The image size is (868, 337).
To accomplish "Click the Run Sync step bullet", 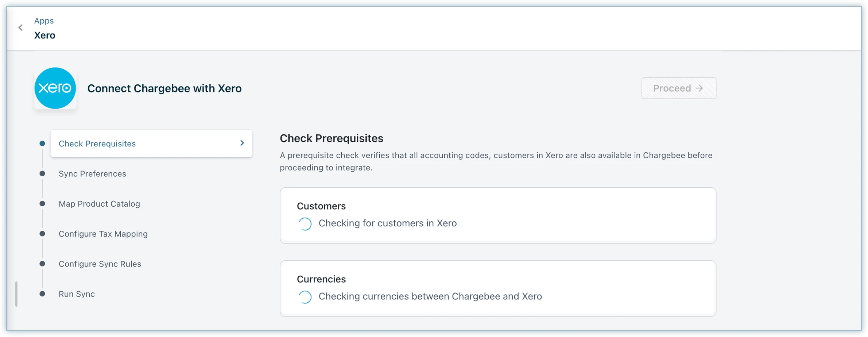I will point(42,294).
